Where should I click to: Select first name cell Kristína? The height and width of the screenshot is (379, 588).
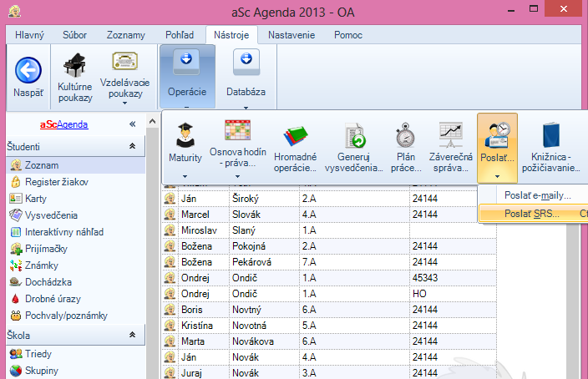203,326
